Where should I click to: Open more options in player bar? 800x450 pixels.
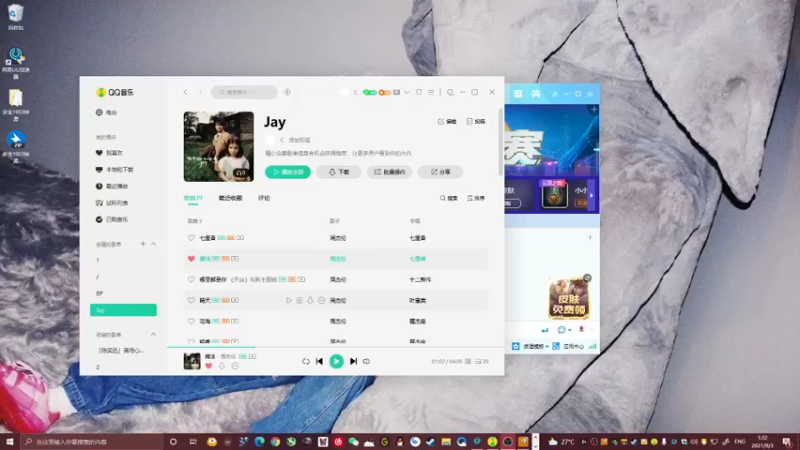click(x=235, y=366)
